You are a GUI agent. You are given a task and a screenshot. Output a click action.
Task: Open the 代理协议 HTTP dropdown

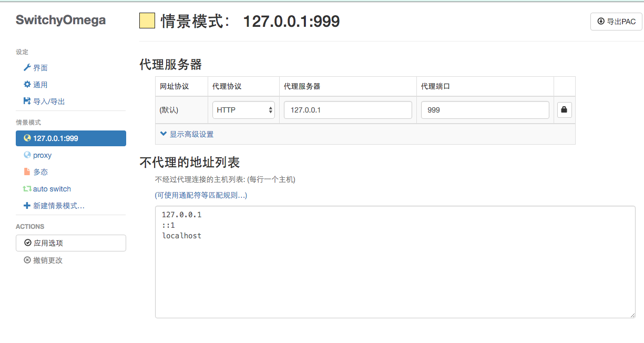[x=243, y=109]
